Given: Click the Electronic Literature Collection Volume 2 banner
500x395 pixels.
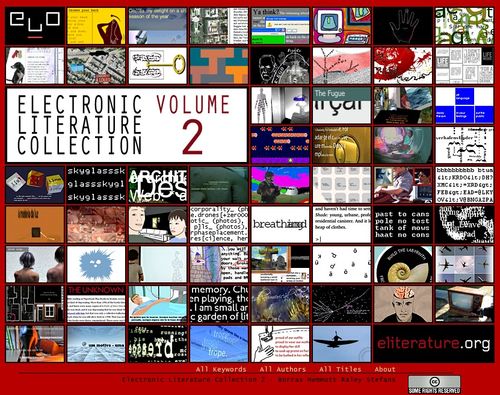Looking at the screenshot, I should pos(127,125).
